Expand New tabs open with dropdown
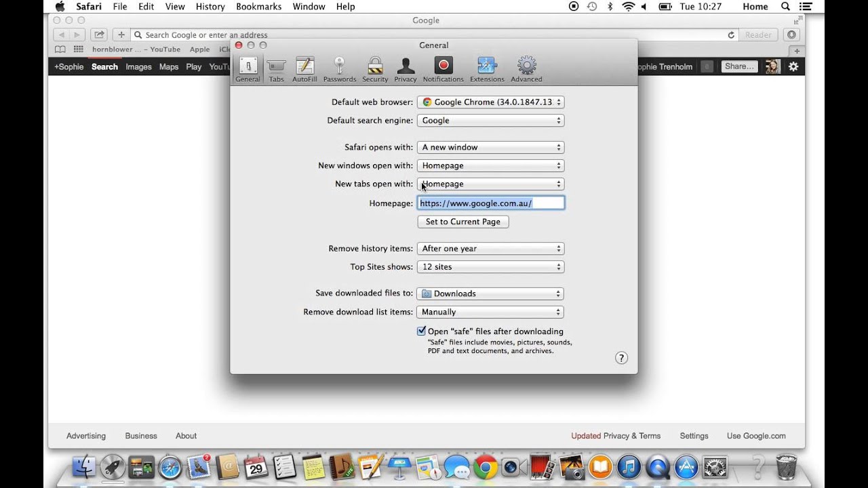This screenshot has width=868, height=488. [x=490, y=184]
